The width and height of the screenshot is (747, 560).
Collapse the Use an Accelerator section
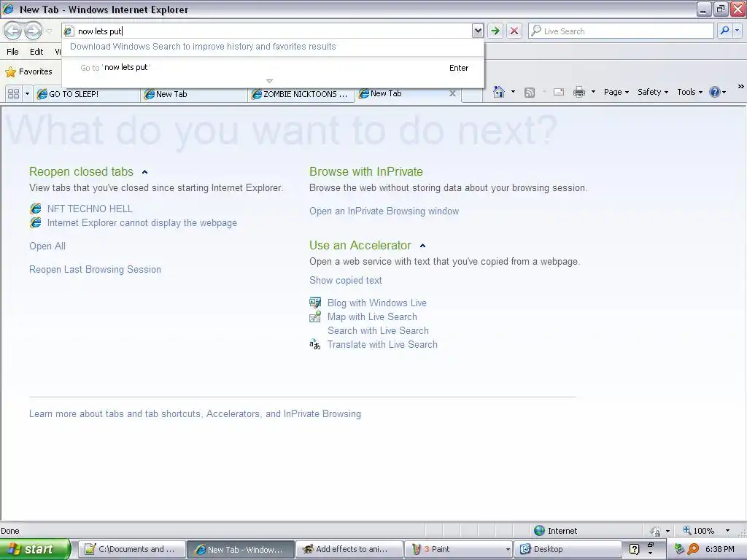[x=422, y=246]
